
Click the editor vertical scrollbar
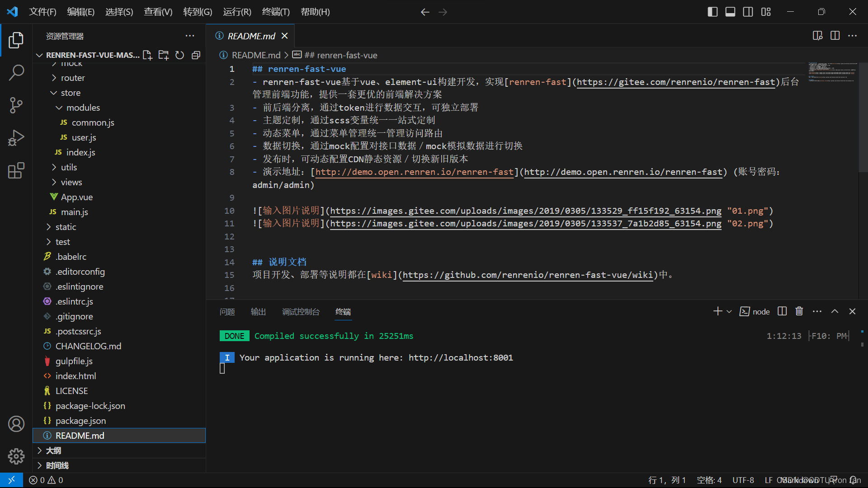863,117
